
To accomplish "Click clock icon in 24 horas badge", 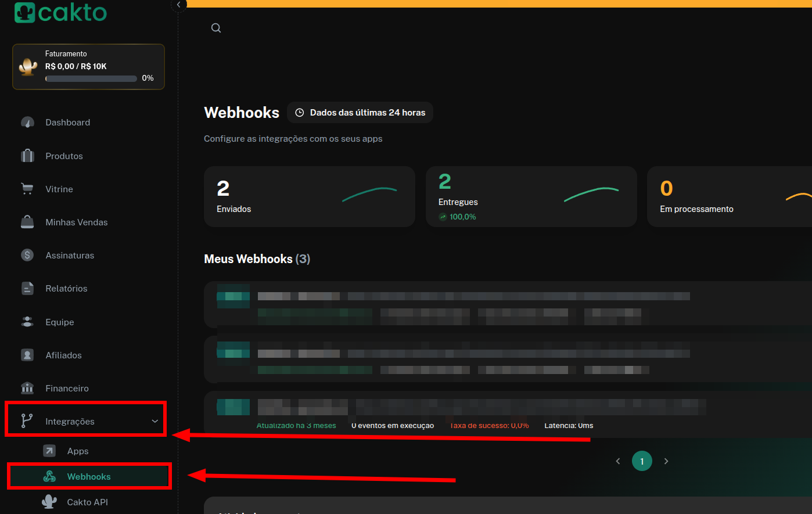I will [x=300, y=113].
